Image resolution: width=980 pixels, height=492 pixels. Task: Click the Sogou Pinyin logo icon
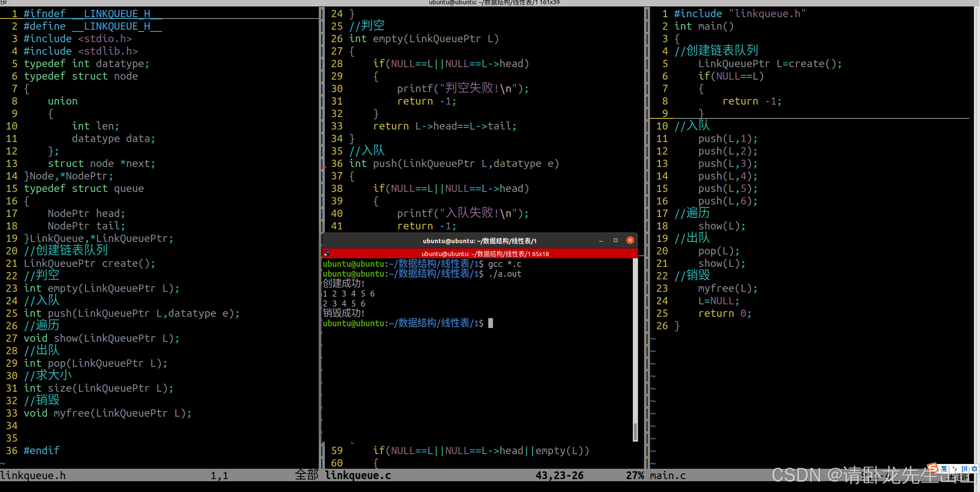click(x=932, y=468)
